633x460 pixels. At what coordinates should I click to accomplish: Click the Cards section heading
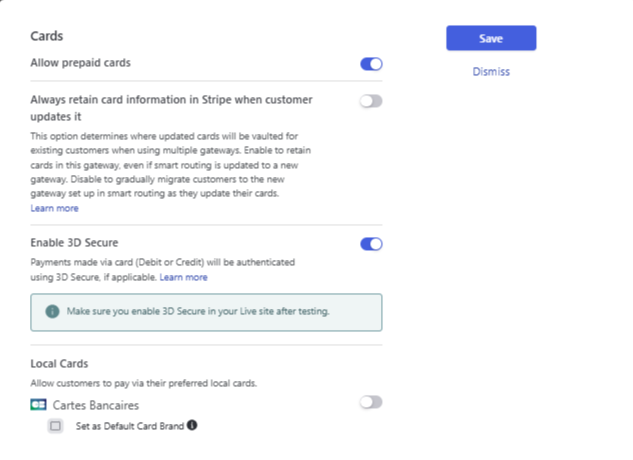click(47, 36)
